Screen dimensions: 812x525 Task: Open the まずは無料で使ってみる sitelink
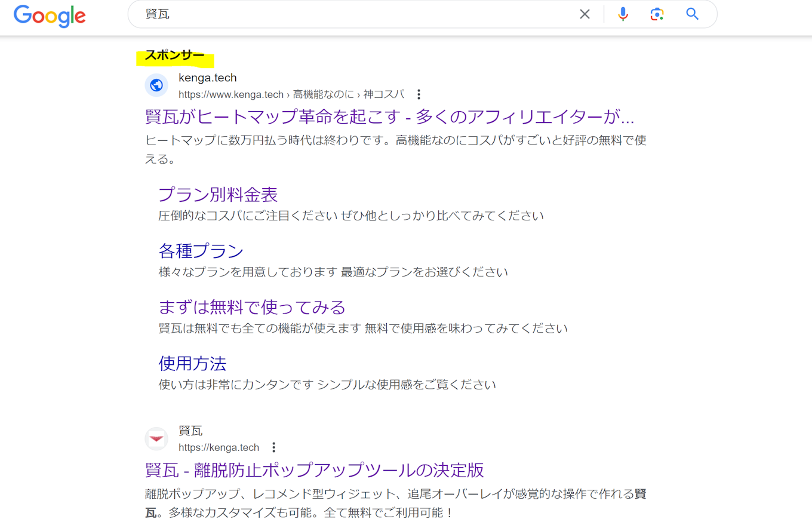(252, 308)
